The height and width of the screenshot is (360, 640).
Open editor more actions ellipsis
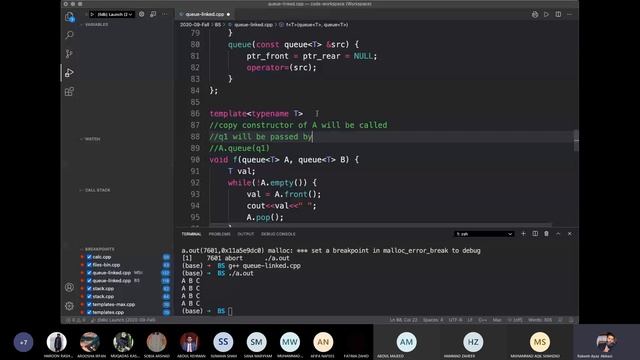[x=570, y=14]
